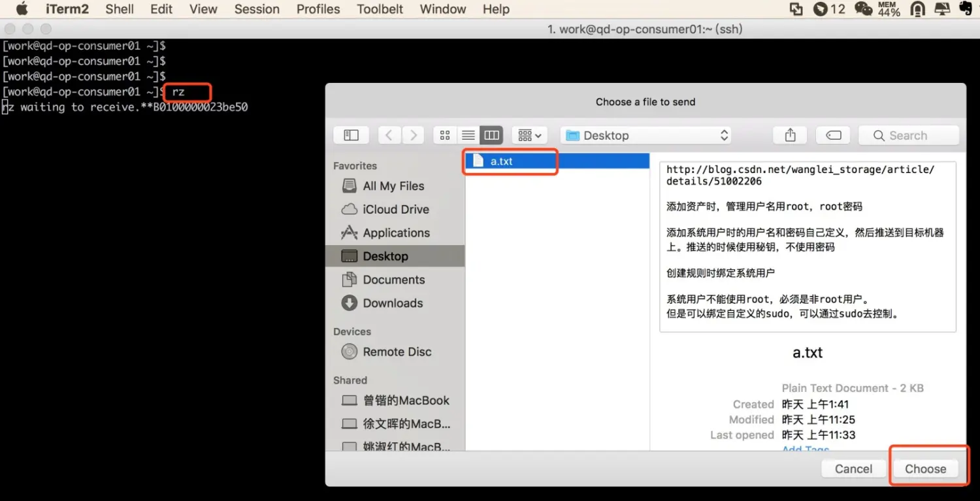
Task: Select iCloud Drive in sidebar
Action: (x=395, y=210)
